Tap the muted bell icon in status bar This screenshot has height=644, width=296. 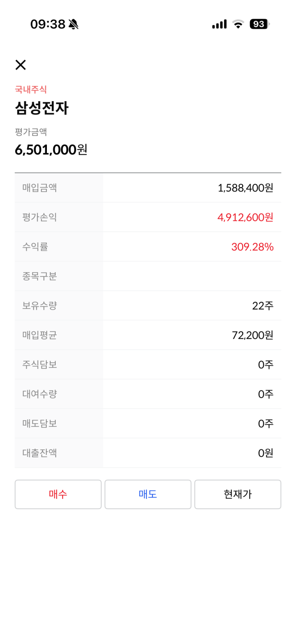point(74,24)
